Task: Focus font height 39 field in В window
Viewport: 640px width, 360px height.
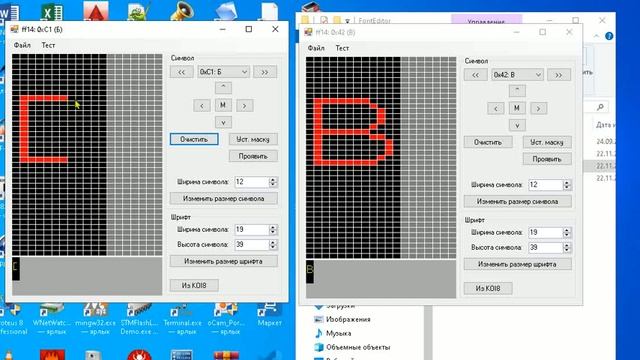Action: pyautogui.click(x=546, y=248)
